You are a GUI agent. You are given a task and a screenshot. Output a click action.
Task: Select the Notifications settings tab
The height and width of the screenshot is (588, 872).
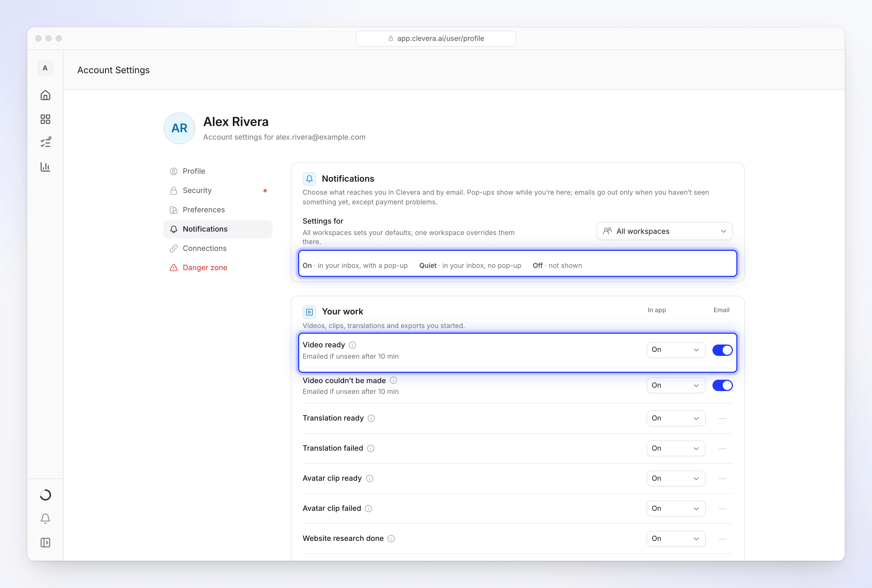pos(218,229)
